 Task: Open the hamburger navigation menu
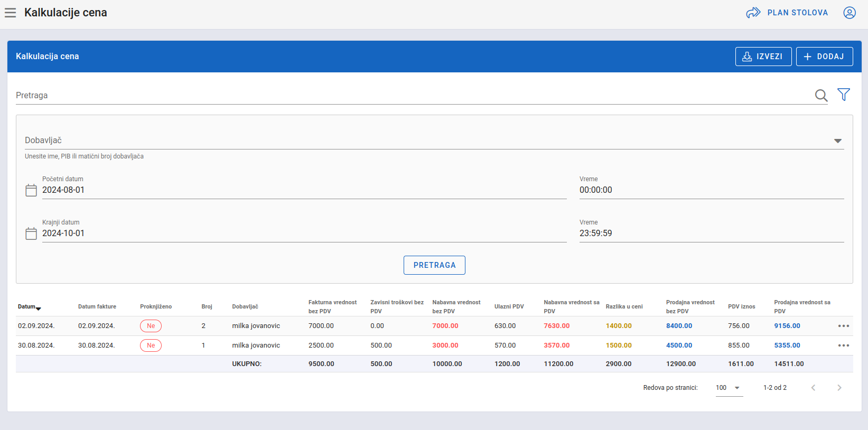10,13
